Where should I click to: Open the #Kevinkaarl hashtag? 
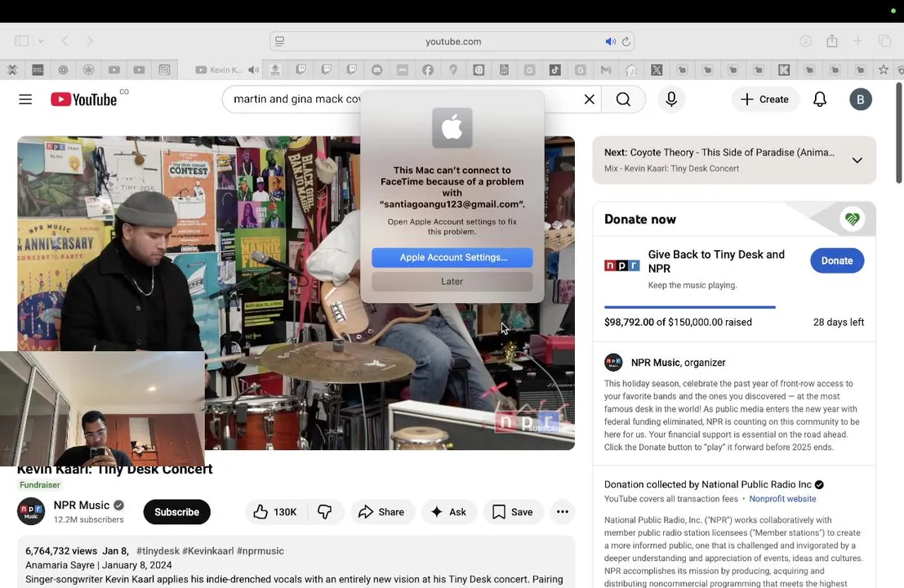click(208, 550)
